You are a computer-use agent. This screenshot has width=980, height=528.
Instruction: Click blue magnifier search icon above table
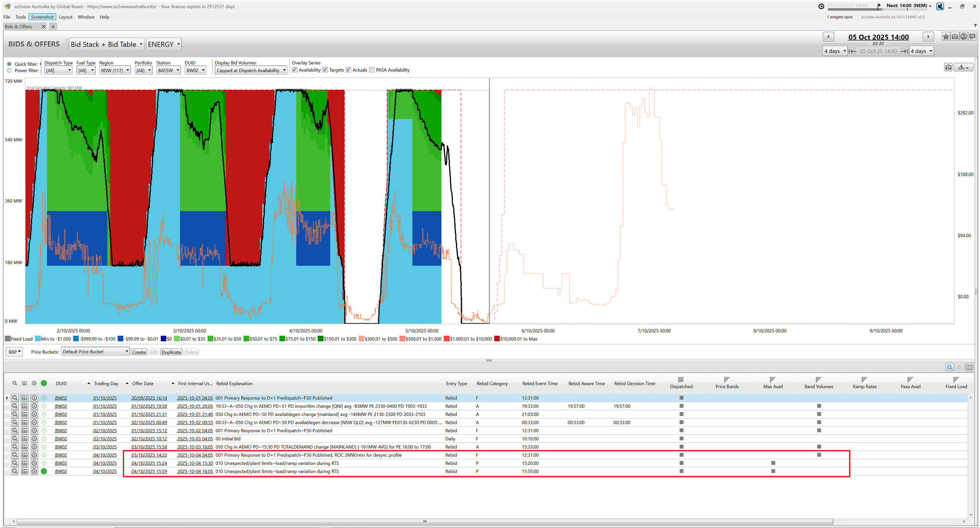click(x=950, y=367)
